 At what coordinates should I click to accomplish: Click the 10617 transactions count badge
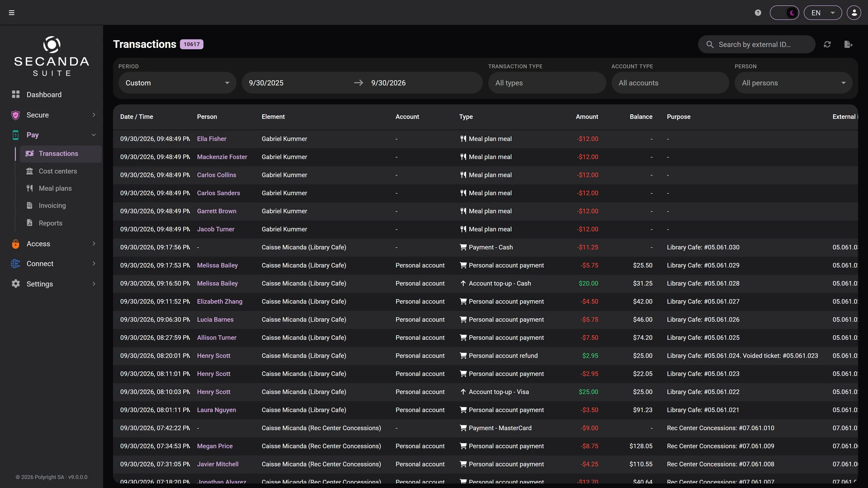tap(192, 44)
